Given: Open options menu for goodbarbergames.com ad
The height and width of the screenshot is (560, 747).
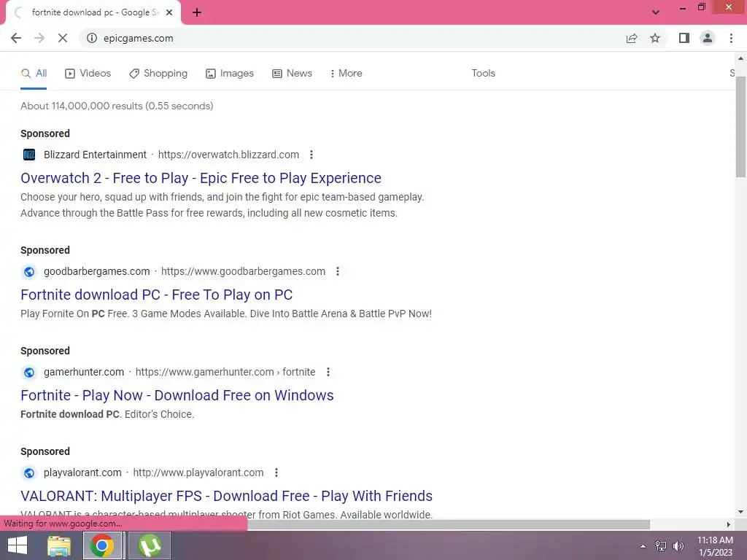Looking at the screenshot, I should pos(337,271).
